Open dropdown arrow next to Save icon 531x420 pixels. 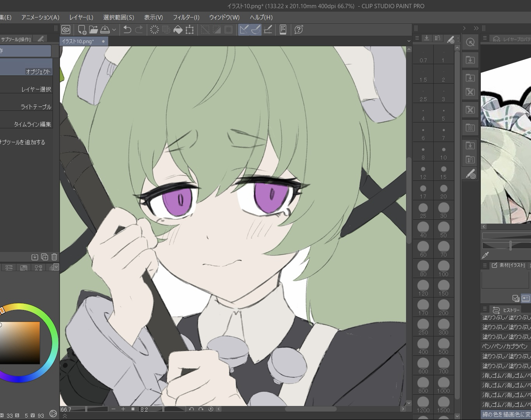tap(114, 30)
